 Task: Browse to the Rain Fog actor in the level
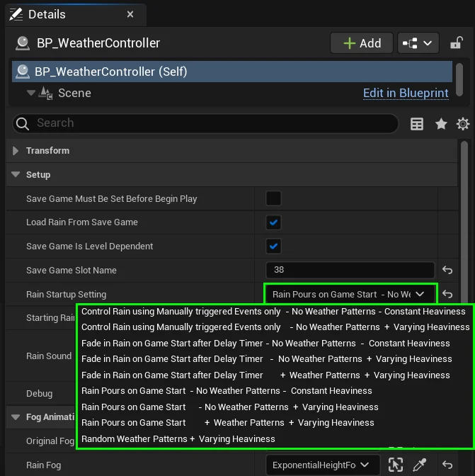point(396,465)
